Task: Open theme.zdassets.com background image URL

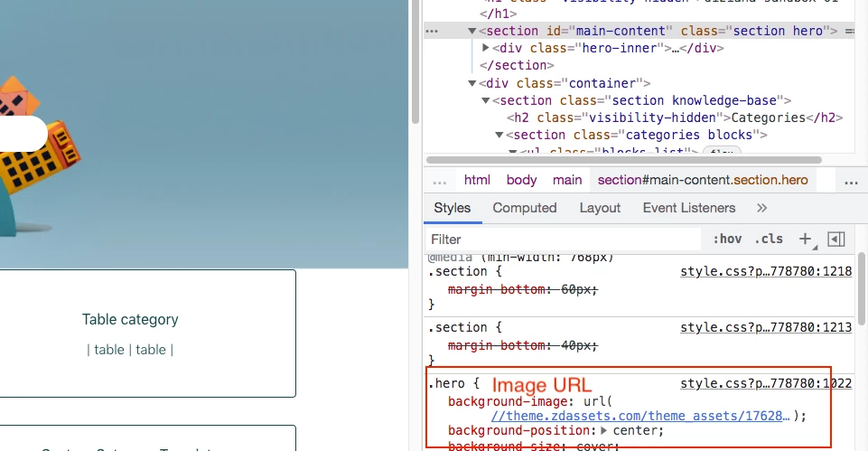Action: (639, 416)
